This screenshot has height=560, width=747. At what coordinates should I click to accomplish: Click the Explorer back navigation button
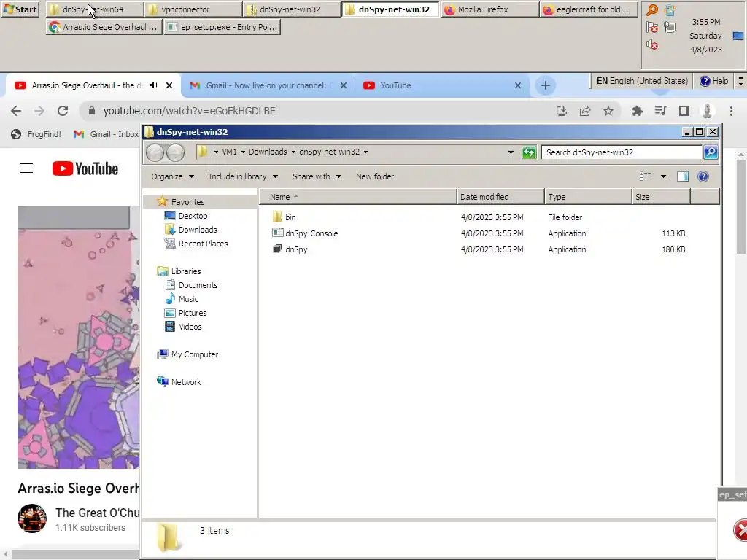click(155, 152)
